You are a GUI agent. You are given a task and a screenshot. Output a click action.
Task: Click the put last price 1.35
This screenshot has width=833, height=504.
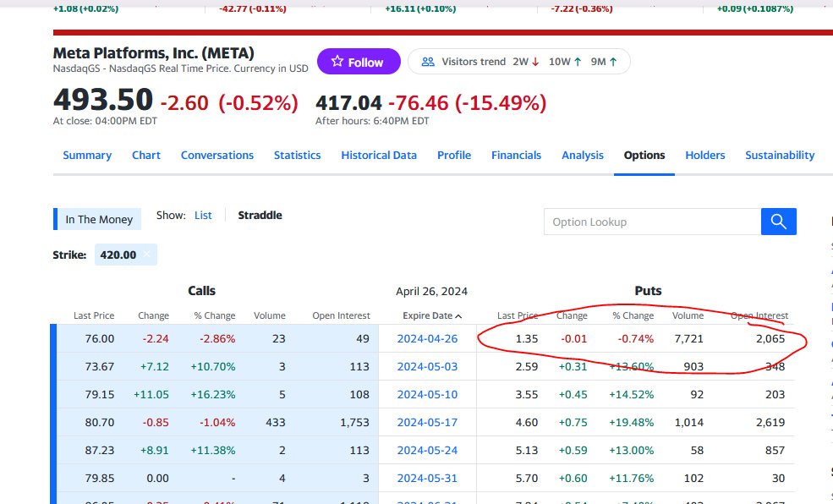point(527,339)
